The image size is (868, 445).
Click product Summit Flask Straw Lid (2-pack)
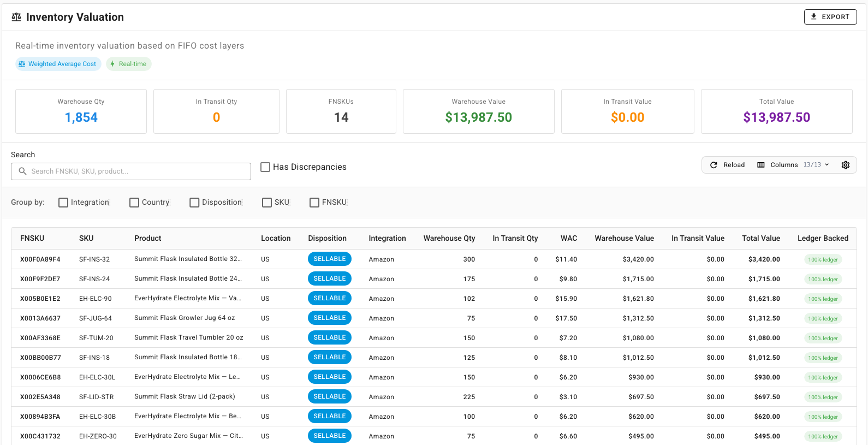[185, 396]
